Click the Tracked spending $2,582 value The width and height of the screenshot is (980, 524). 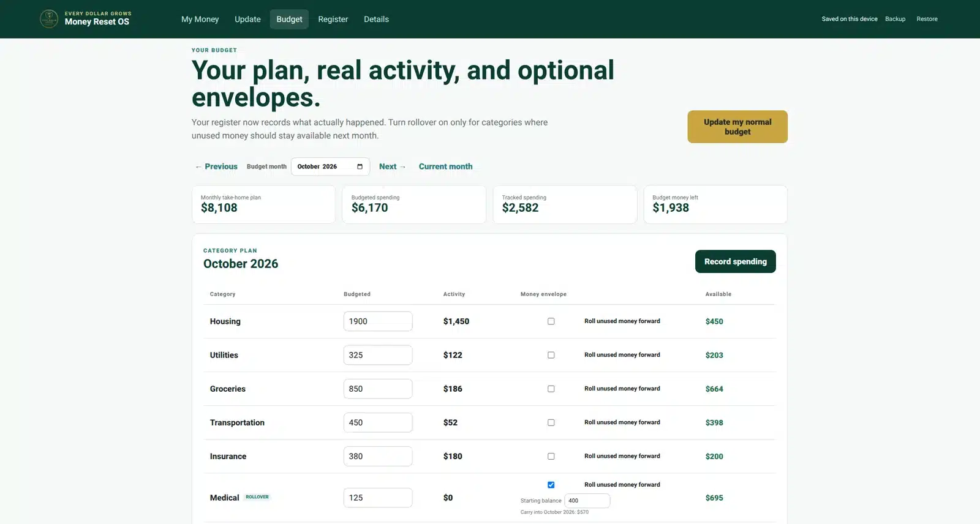pyautogui.click(x=521, y=208)
